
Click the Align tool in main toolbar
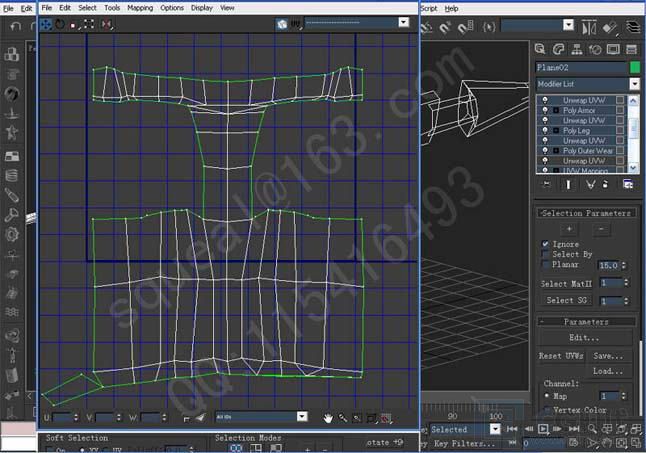coord(610,27)
